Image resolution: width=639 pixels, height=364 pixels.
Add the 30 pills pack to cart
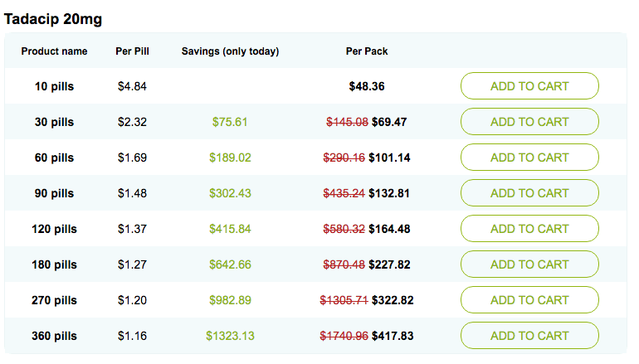529,122
